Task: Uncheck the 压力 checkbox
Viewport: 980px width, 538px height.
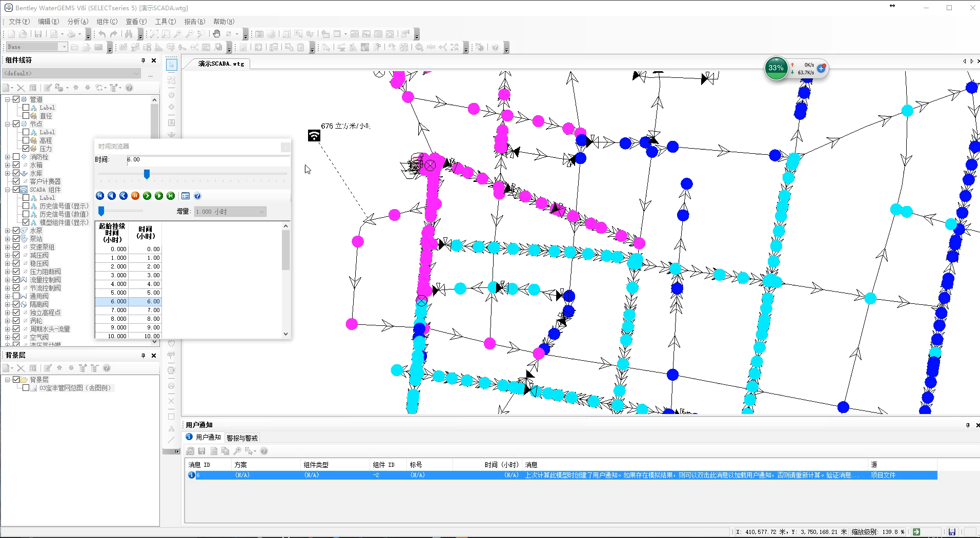Action: (x=26, y=149)
